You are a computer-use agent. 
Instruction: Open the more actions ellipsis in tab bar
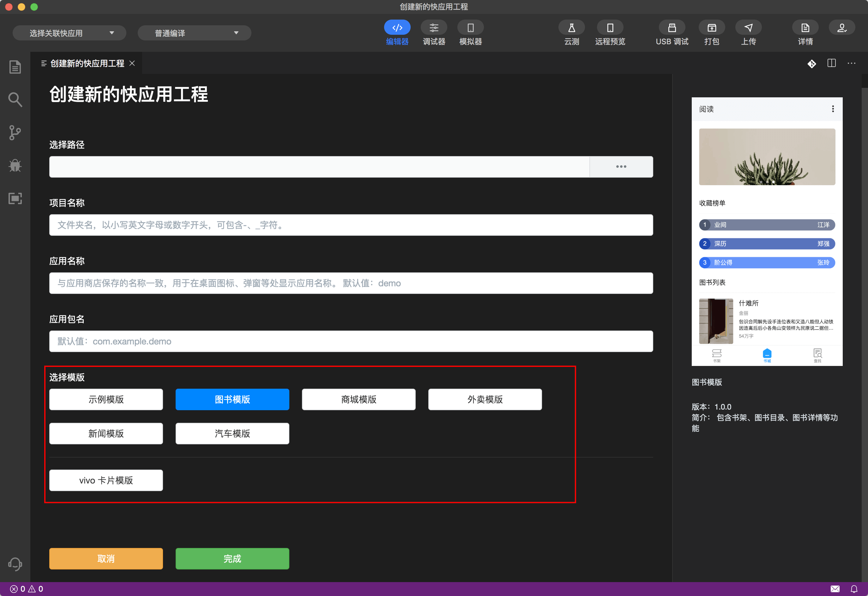[x=851, y=63]
